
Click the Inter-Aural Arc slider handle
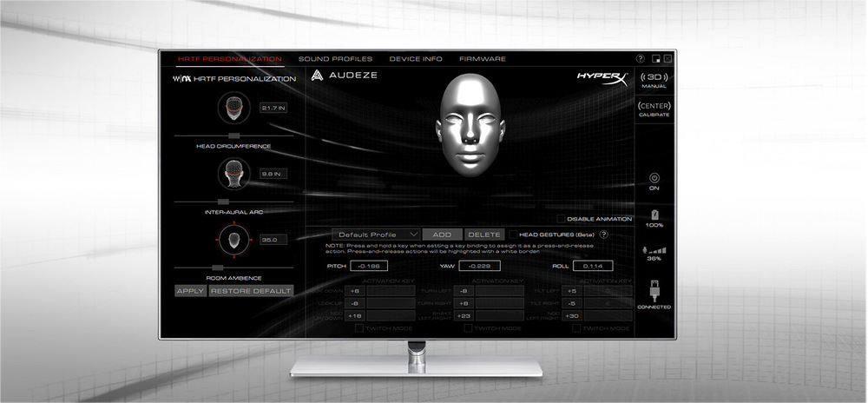click(223, 201)
